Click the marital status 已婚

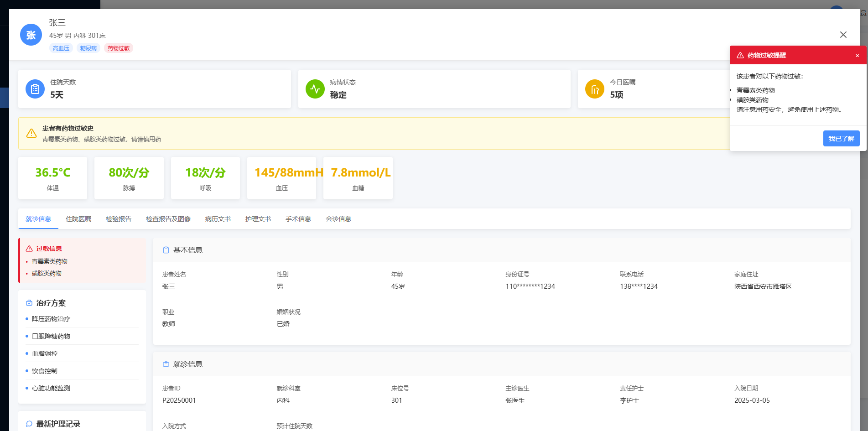pyautogui.click(x=283, y=324)
